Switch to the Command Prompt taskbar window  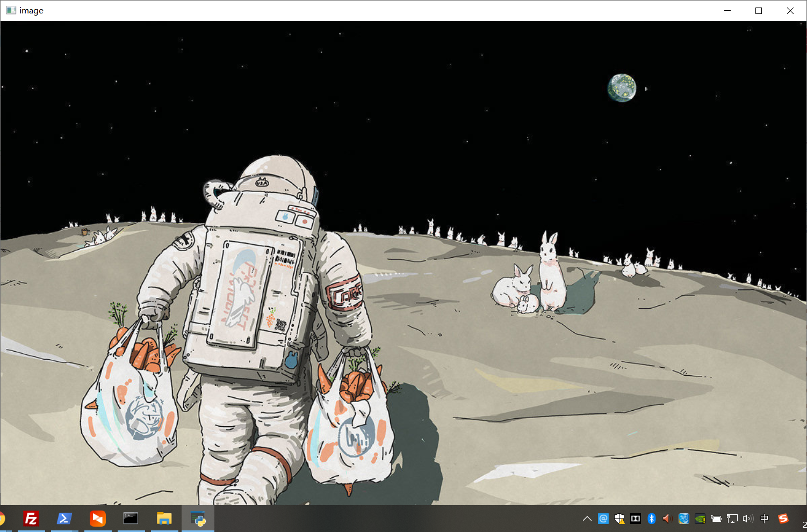click(131, 519)
